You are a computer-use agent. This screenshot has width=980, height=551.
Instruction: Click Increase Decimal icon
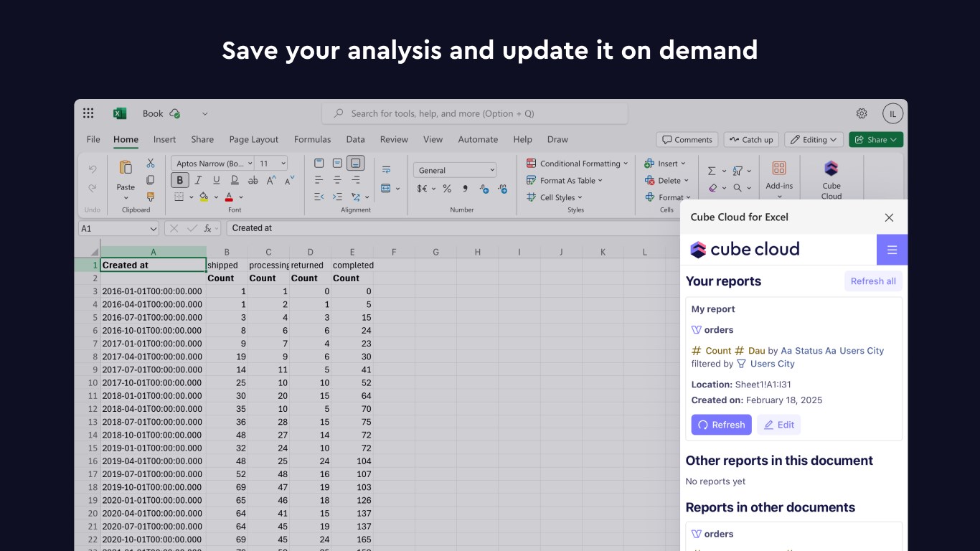pos(484,189)
